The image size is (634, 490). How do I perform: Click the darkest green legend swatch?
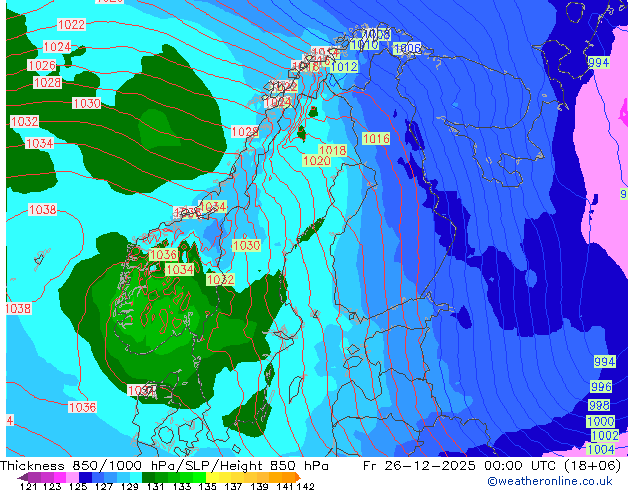point(148,477)
